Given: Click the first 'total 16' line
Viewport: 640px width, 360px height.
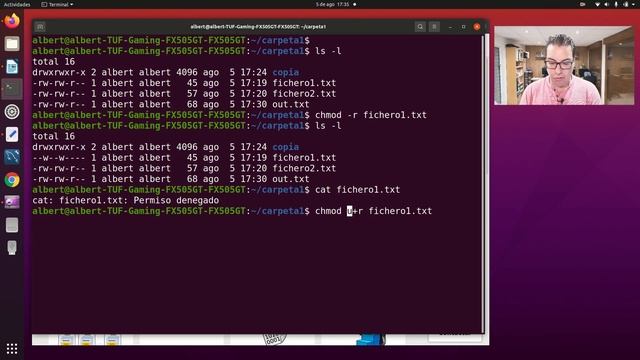Looking at the screenshot, I should coord(53,62).
